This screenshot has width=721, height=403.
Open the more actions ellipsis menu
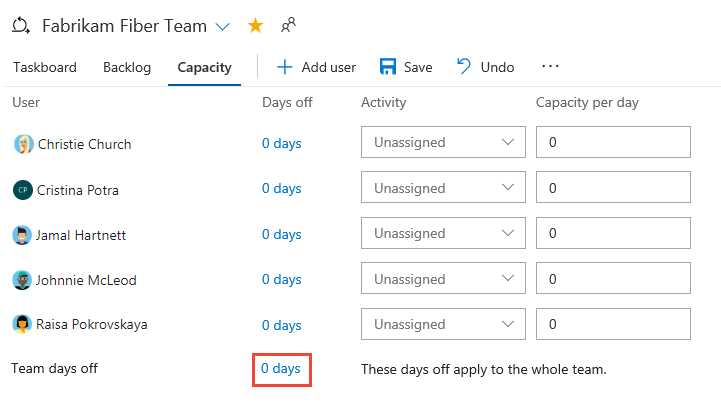point(550,67)
